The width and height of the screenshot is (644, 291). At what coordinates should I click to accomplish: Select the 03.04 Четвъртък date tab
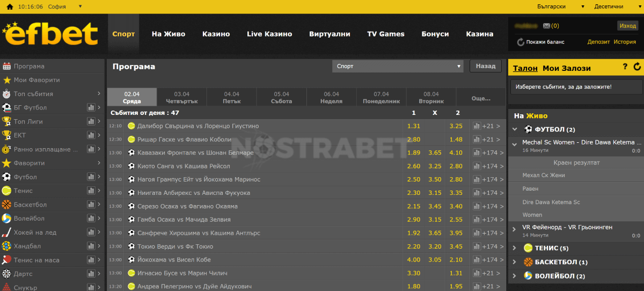click(182, 97)
